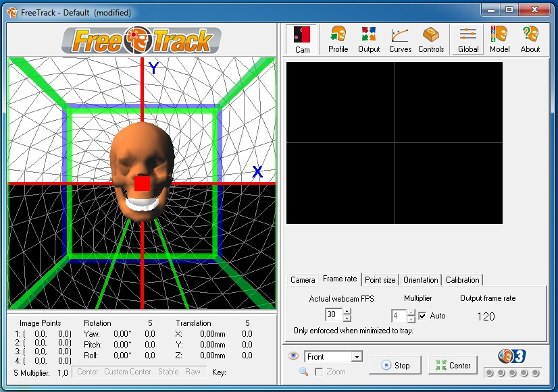Click the Raw key label

coord(193,372)
